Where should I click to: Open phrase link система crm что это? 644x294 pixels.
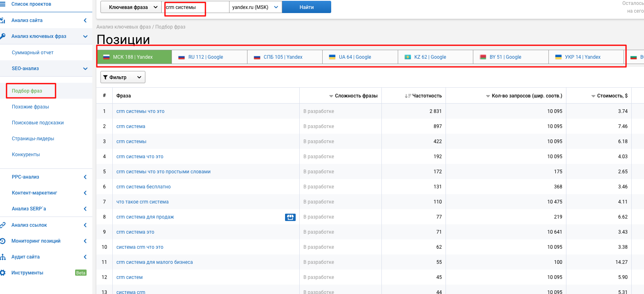[140, 247]
